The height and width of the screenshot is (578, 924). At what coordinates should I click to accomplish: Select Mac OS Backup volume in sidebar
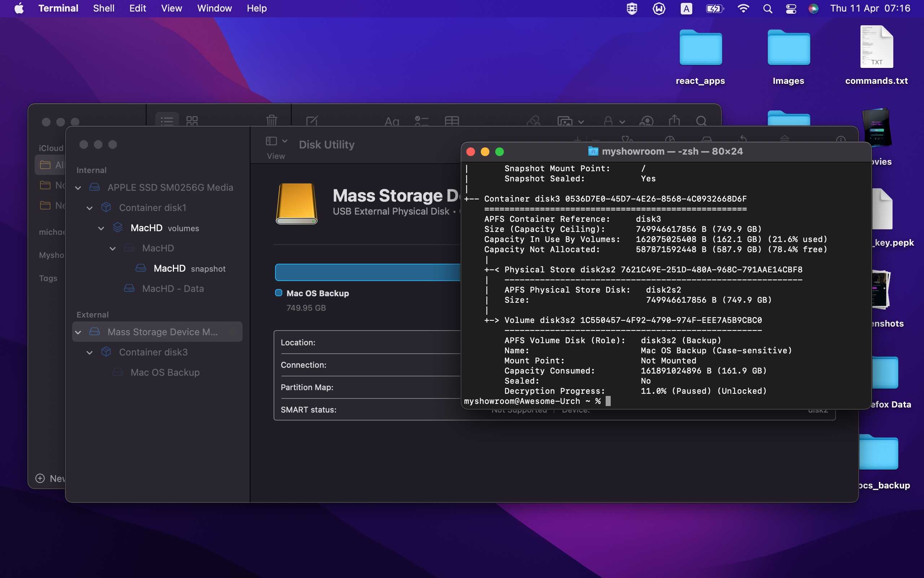(157, 372)
